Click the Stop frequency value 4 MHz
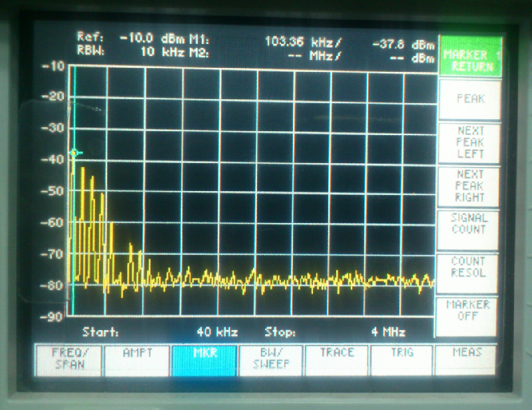 (388, 331)
